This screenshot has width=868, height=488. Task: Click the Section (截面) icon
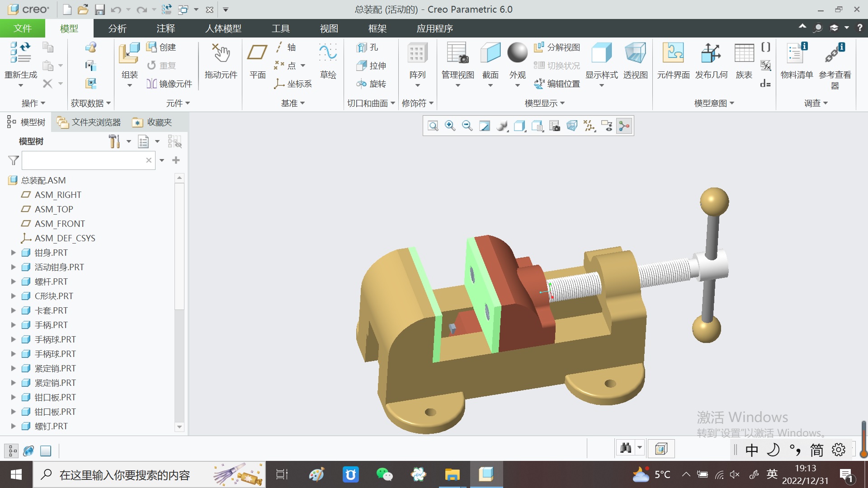[x=490, y=53]
